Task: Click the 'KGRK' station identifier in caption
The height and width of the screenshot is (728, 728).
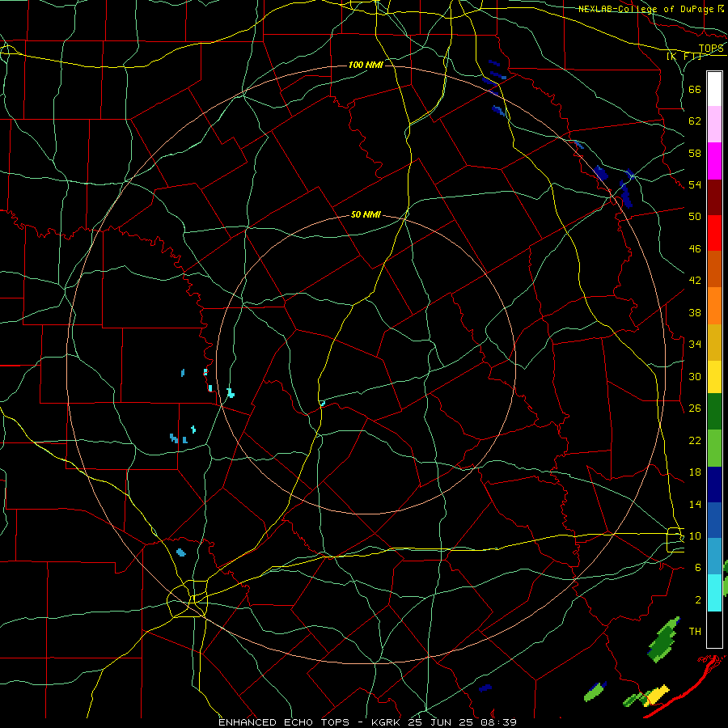Action: coord(385,722)
